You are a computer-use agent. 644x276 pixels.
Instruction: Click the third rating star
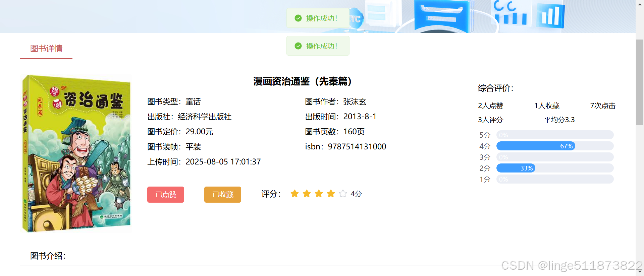click(x=319, y=194)
